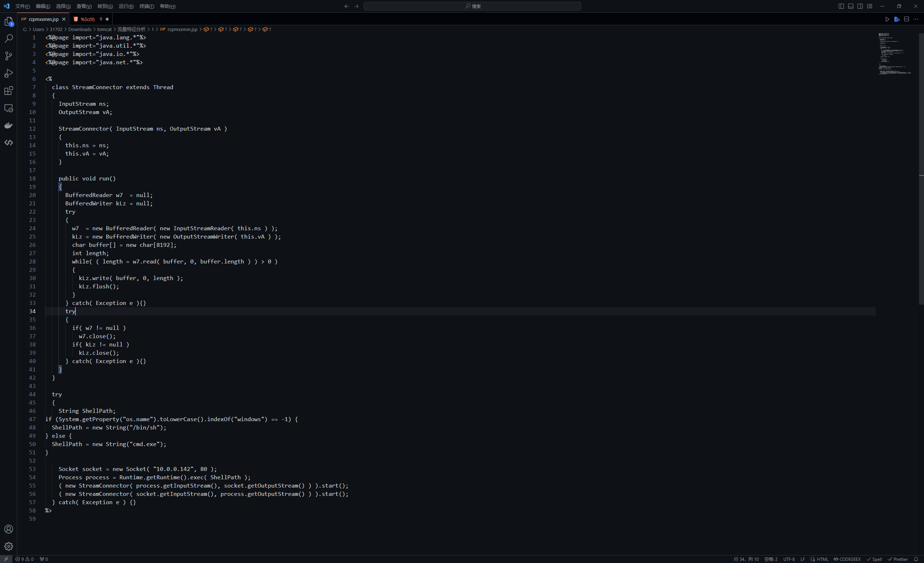This screenshot has height=563, width=924.
Task: Change end of line sequence LF
Action: pos(802,559)
